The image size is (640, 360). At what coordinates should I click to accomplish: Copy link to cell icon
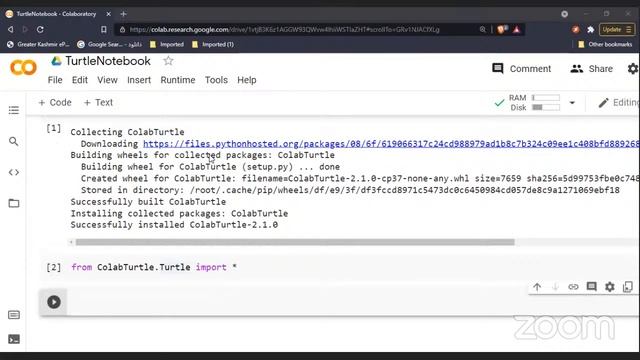pos(573,287)
